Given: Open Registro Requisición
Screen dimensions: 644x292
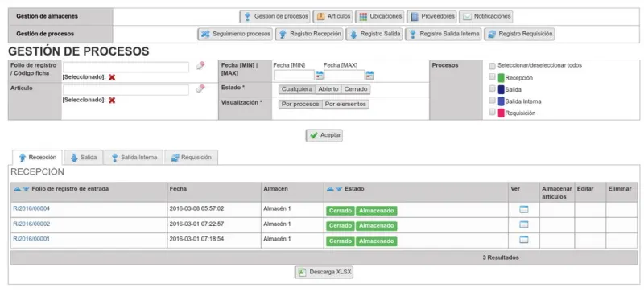Looking at the screenshot, I should coord(519,34).
